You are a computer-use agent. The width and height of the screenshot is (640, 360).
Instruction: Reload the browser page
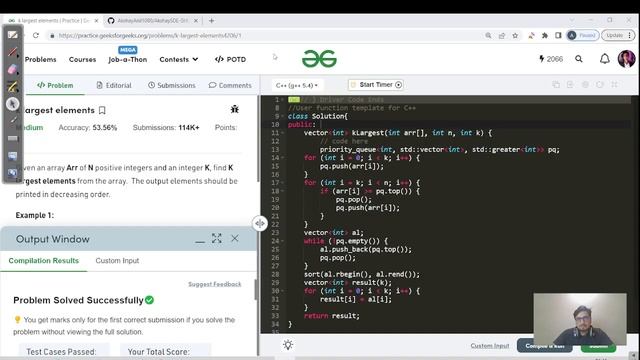36,36
